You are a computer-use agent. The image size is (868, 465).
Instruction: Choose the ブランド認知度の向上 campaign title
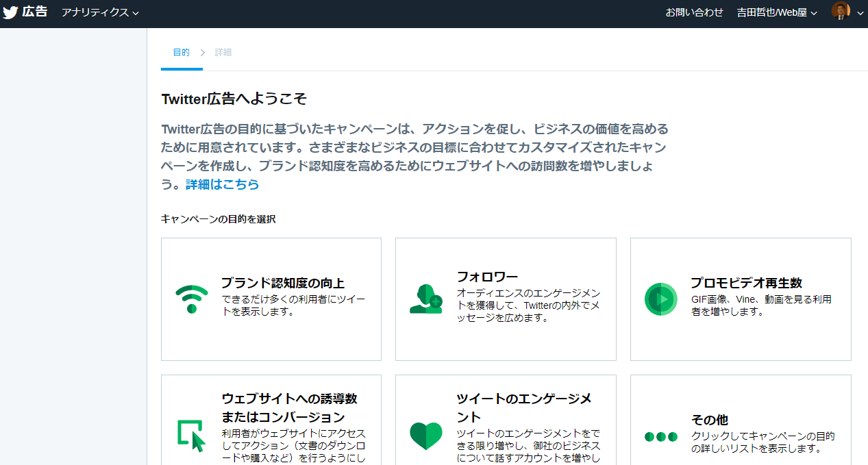pos(282,283)
